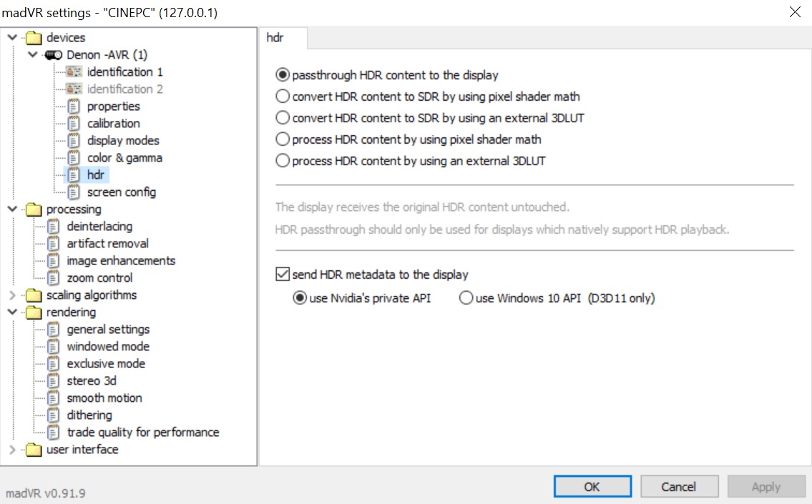Open the smooth motion page icon

tap(54, 398)
